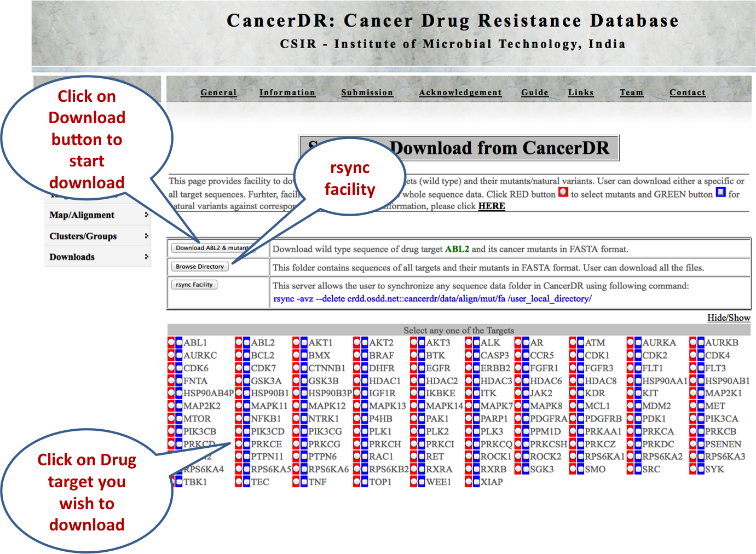
Task: Click the red button beside XIAP
Action: 469,482
